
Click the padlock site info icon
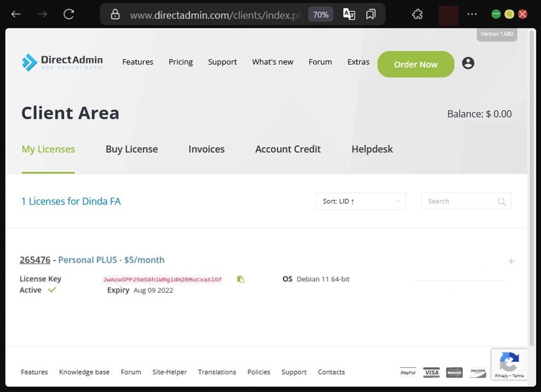pyautogui.click(x=115, y=15)
